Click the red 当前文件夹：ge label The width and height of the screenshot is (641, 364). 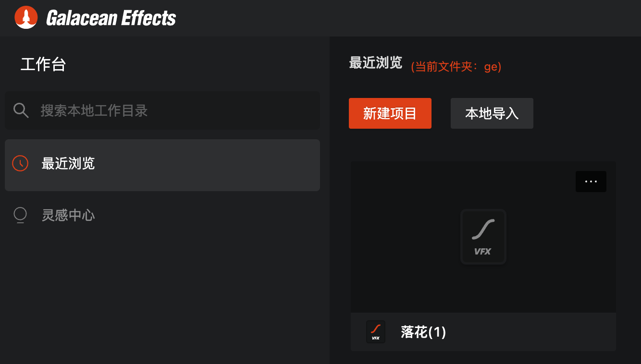point(456,67)
